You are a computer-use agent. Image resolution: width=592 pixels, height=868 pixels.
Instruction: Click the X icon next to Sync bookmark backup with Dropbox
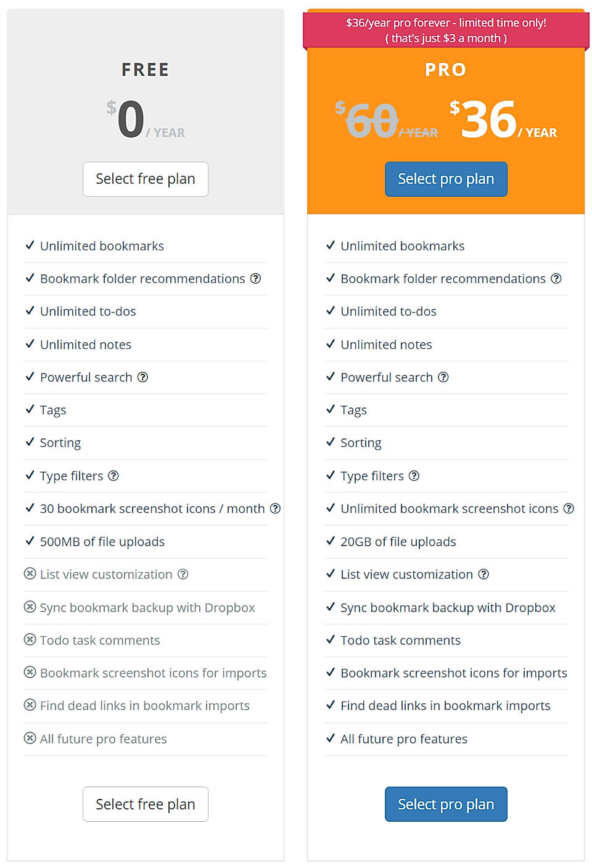coord(30,607)
